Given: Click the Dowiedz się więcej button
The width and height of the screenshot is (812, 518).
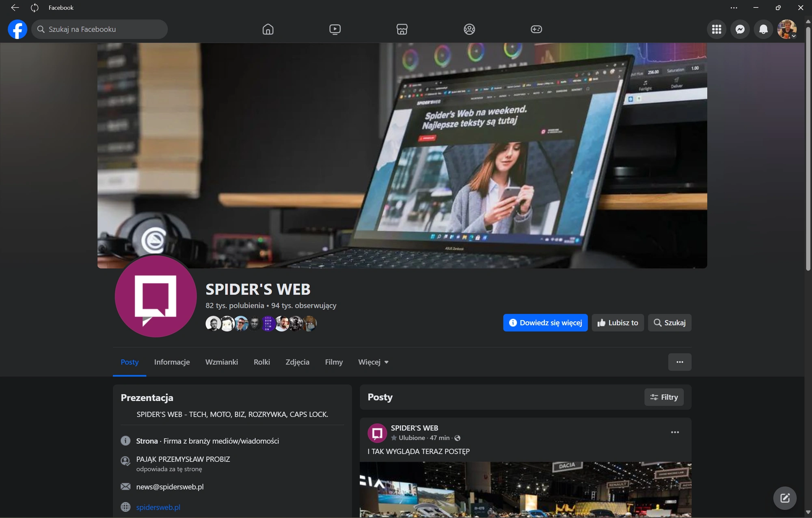Looking at the screenshot, I should [x=545, y=323].
